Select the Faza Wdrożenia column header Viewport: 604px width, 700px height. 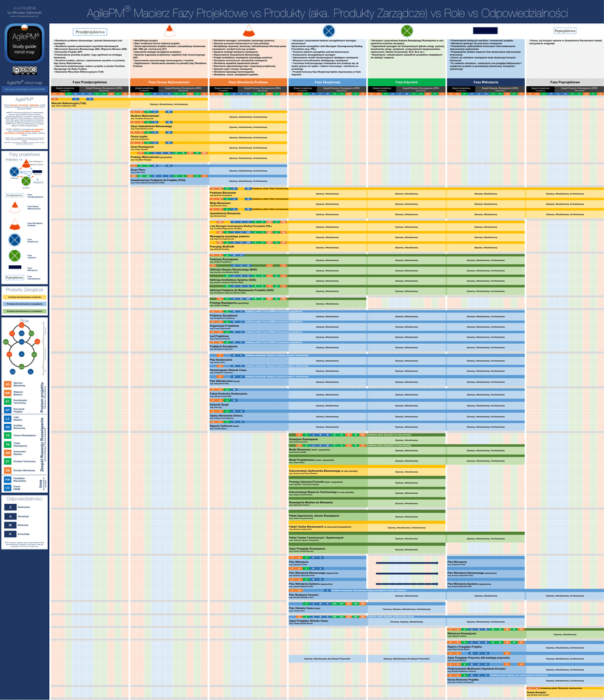coord(485,82)
